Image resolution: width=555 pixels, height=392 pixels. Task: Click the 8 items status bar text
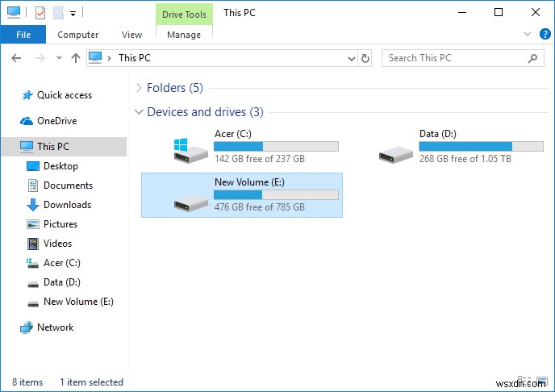coord(27,382)
